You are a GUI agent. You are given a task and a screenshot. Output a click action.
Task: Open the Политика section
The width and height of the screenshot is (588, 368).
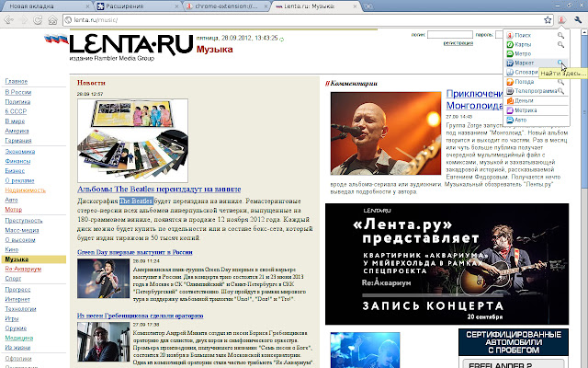click(17, 102)
